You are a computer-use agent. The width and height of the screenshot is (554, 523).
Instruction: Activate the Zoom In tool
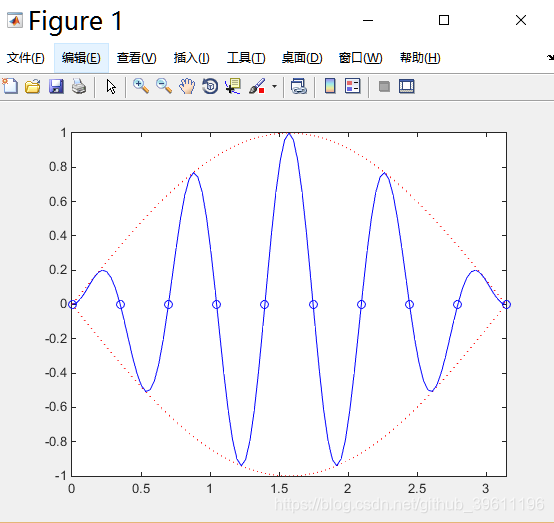pos(141,86)
